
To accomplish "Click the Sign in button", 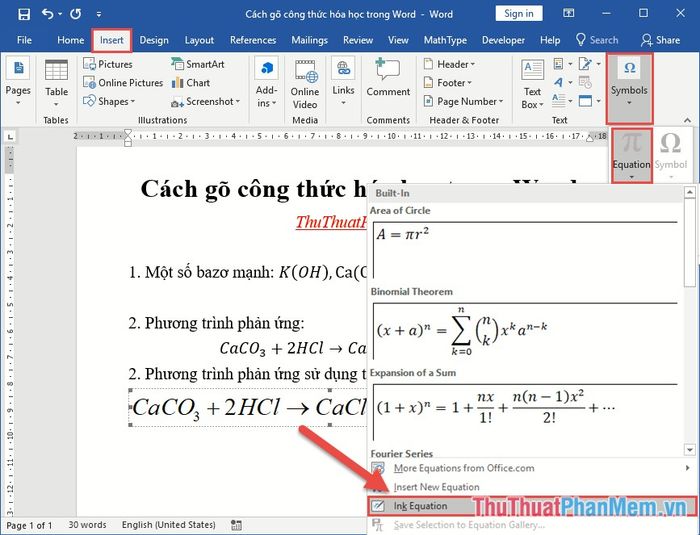I will (519, 13).
